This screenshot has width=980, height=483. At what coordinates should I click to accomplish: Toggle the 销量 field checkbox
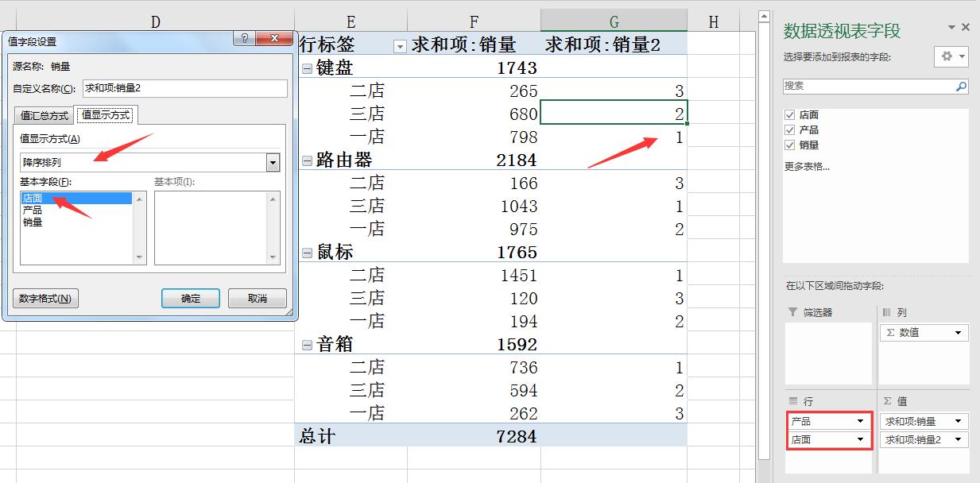pos(789,145)
